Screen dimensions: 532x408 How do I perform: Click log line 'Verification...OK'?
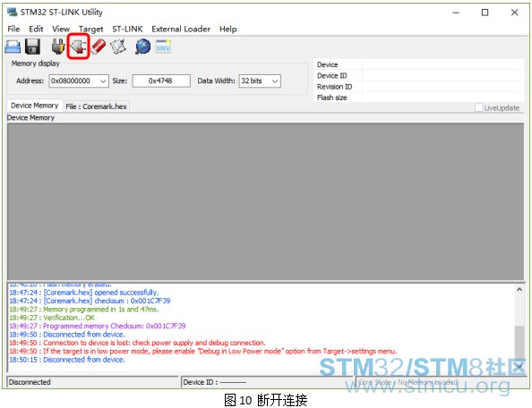tap(52, 318)
